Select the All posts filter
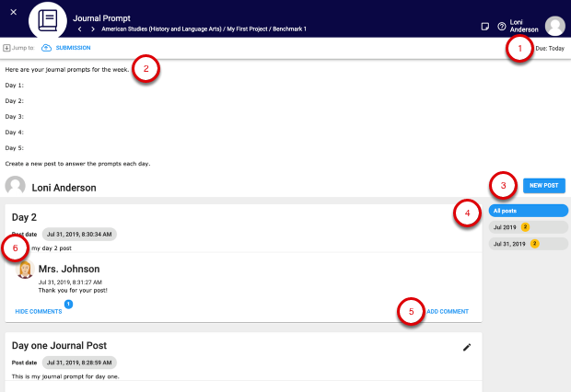The height and width of the screenshot is (392, 571). coord(528,211)
